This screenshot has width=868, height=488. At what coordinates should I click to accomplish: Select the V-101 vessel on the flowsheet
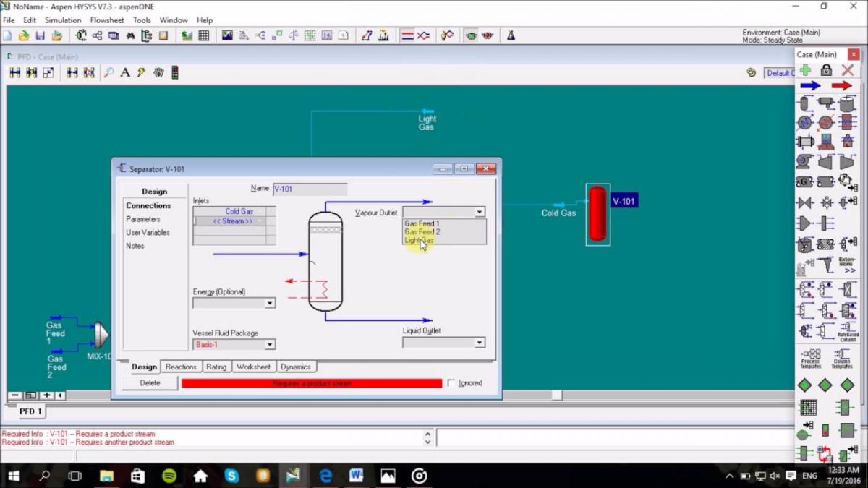click(597, 213)
